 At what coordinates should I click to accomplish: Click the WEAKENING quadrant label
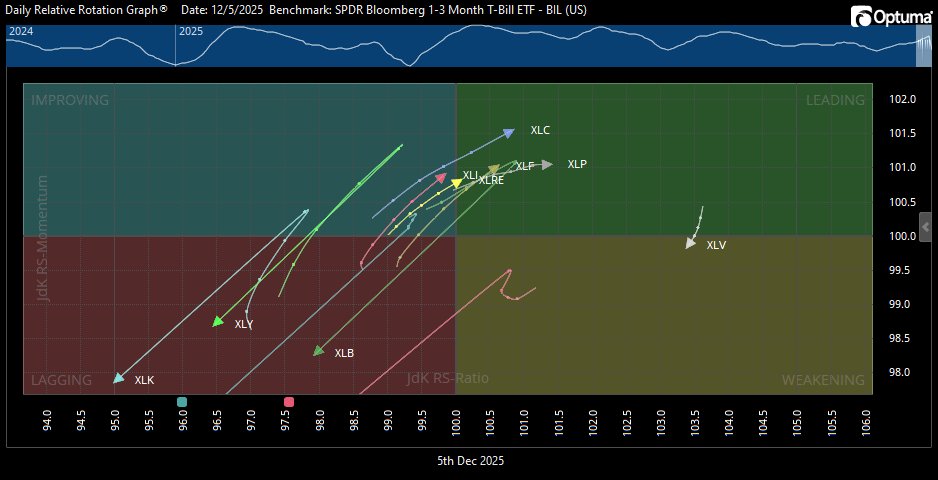[x=823, y=380]
